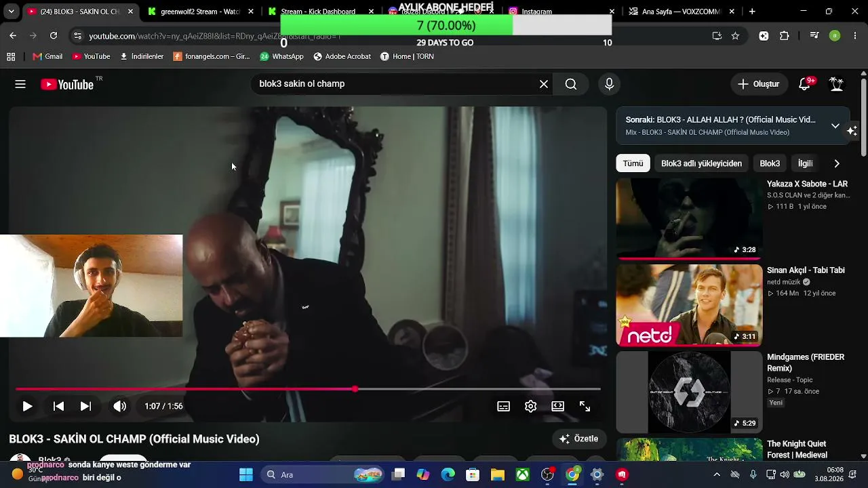Viewport: 868px width, 488px height.
Task: Collapse the mix playlist panel chevron
Action: click(x=835, y=126)
